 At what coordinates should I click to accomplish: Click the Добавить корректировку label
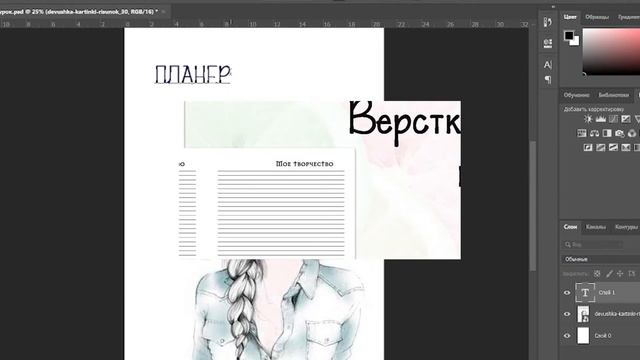[594, 109]
